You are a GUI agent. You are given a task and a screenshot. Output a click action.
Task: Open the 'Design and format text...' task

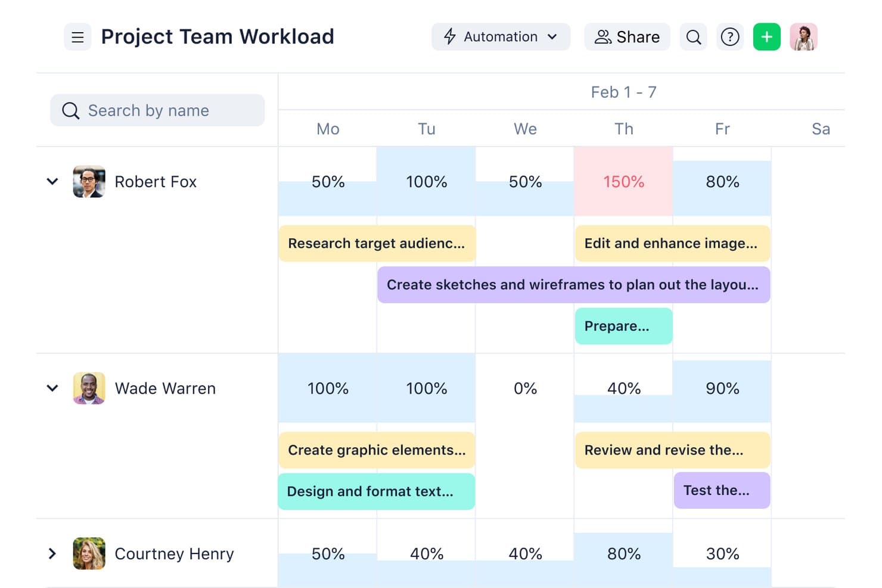[377, 491]
